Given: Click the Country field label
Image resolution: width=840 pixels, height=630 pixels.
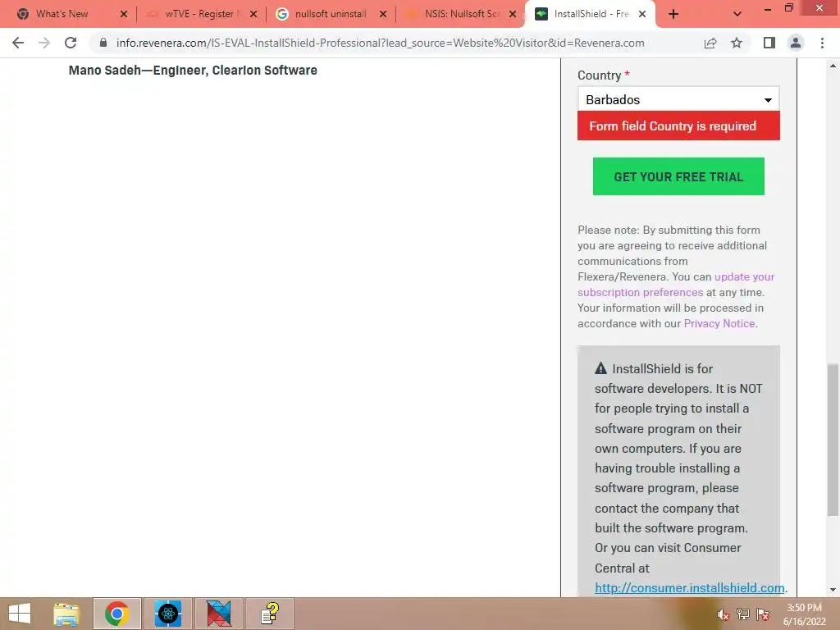Looking at the screenshot, I should pyautogui.click(x=599, y=75).
